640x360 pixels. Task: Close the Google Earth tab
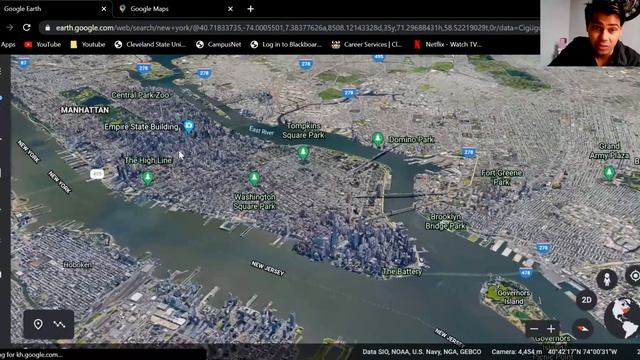click(x=104, y=9)
